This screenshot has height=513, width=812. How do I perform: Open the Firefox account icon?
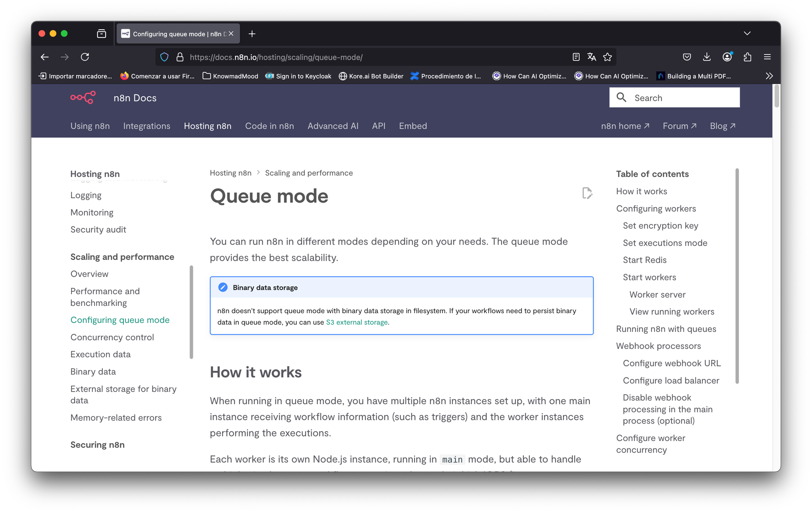coord(727,57)
